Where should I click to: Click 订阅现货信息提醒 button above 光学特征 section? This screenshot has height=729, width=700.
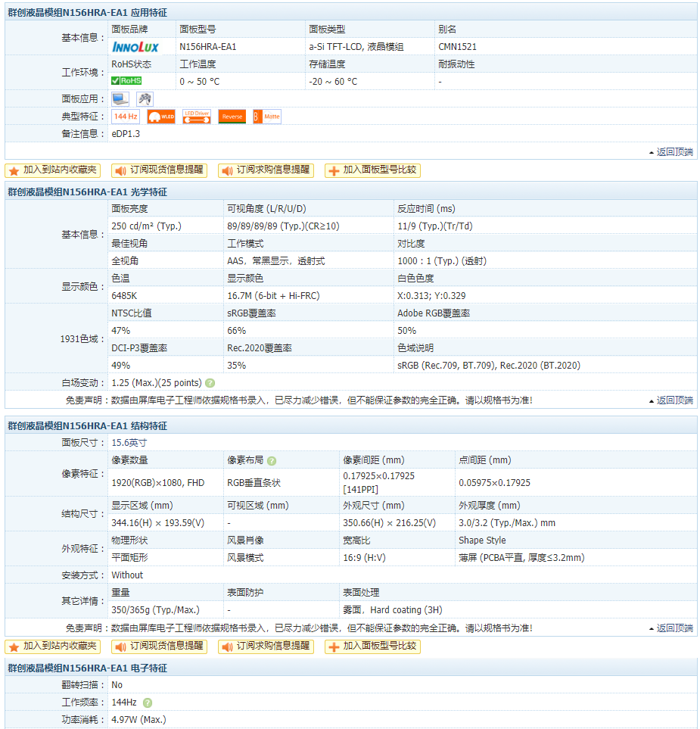pos(160,170)
